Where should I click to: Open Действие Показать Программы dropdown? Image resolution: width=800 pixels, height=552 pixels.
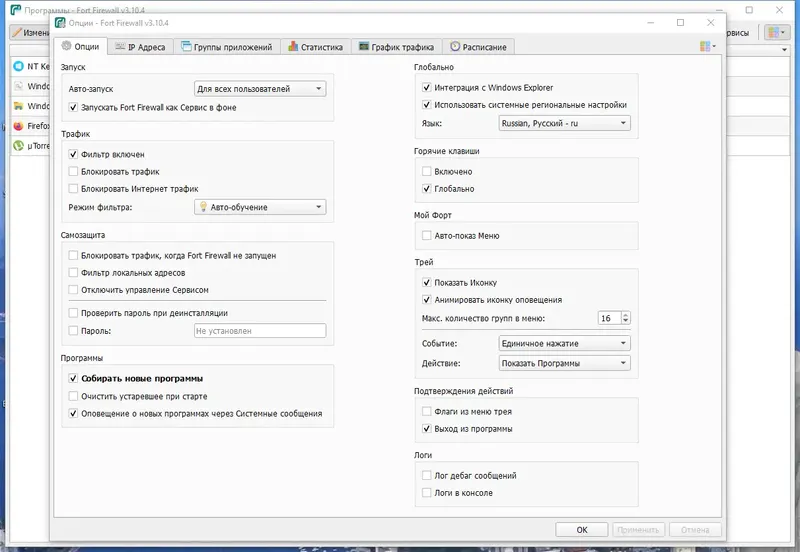pos(564,363)
